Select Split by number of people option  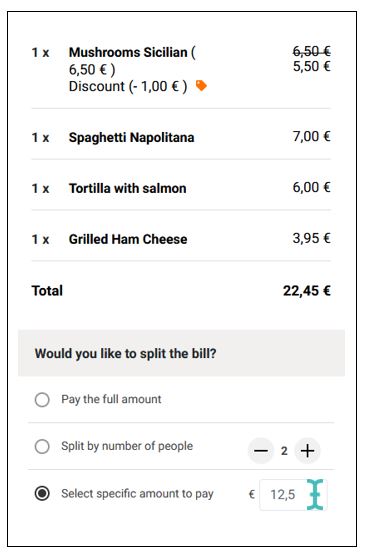click(x=42, y=446)
